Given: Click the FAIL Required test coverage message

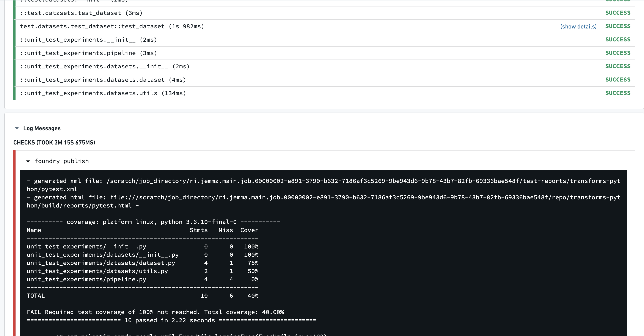Looking at the screenshot, I should (x=155, y=312).
